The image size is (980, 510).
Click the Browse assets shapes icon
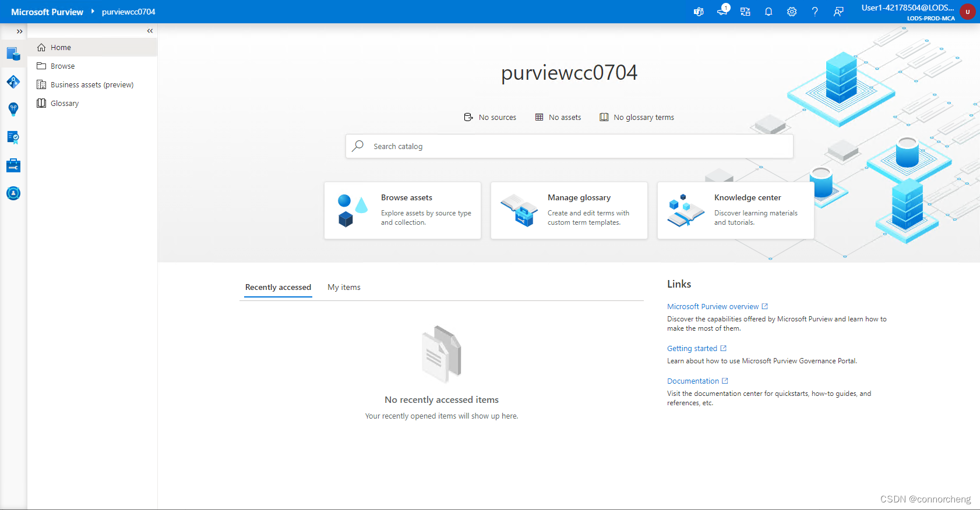[353, 210]
